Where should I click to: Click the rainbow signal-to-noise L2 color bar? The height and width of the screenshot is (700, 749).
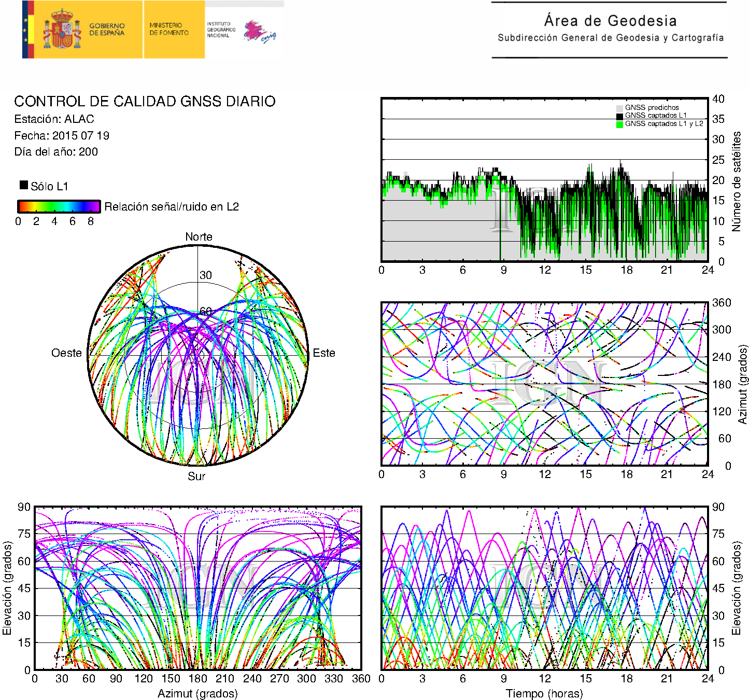59,206
